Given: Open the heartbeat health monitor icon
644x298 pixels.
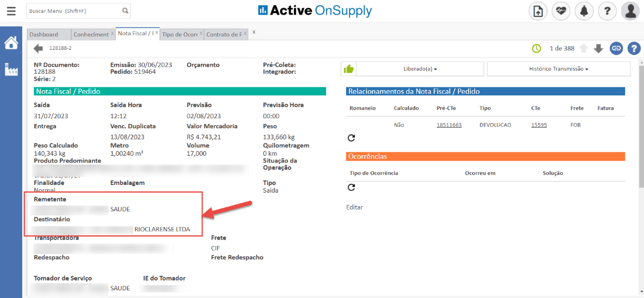Looking at the screenshot, I should pyautogui.click(x=561, y=11).
